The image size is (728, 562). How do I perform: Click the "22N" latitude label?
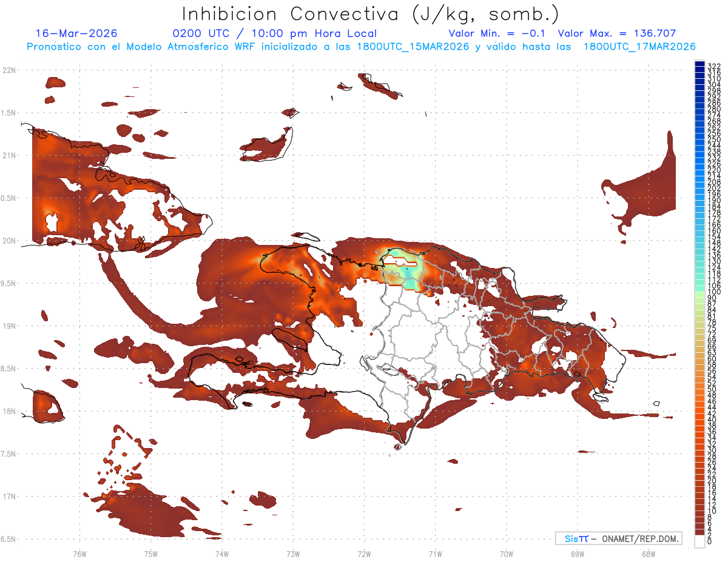8,70
